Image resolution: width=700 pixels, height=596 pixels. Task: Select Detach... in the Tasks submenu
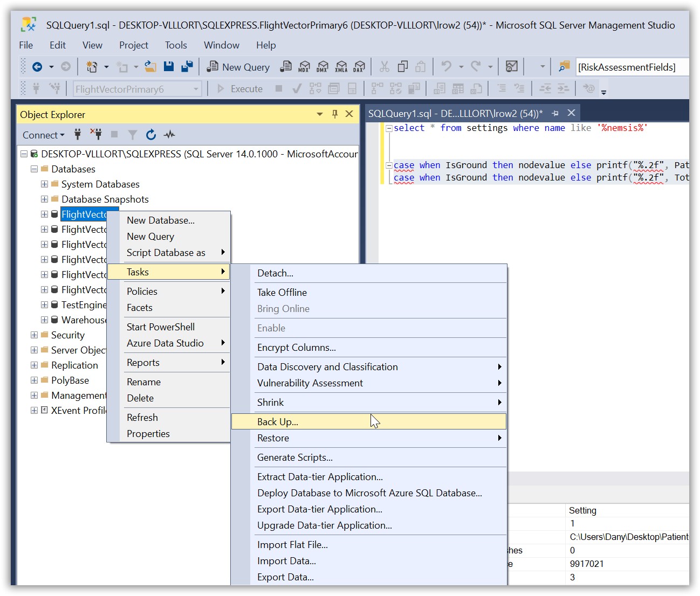369,273
